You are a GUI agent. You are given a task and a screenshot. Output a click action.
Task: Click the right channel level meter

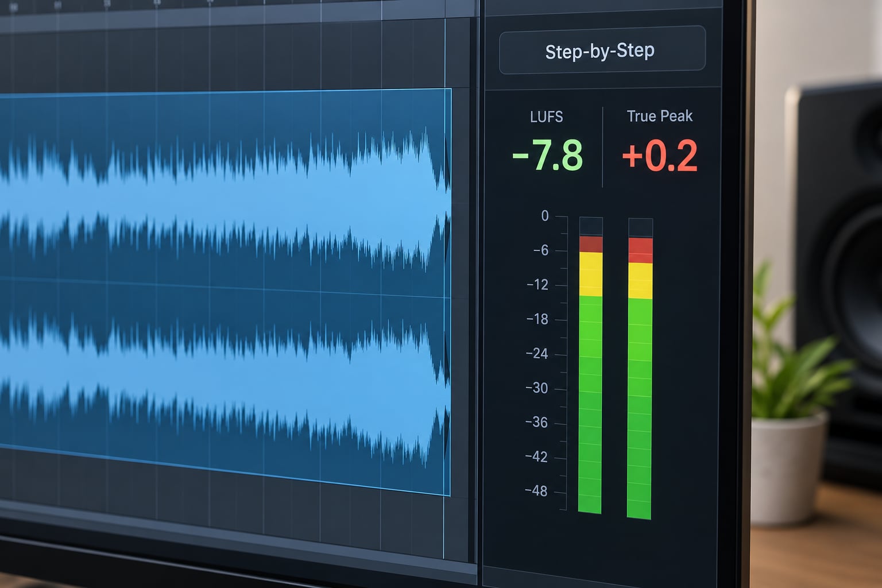click(640, 369)
